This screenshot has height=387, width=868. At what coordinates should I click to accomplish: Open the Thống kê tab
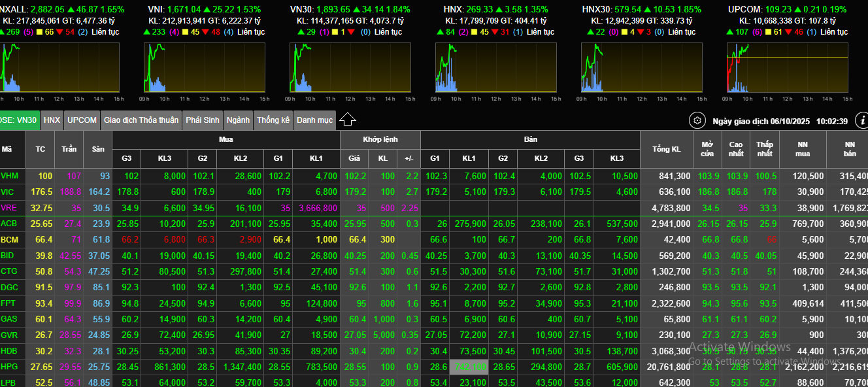point(273,120)
